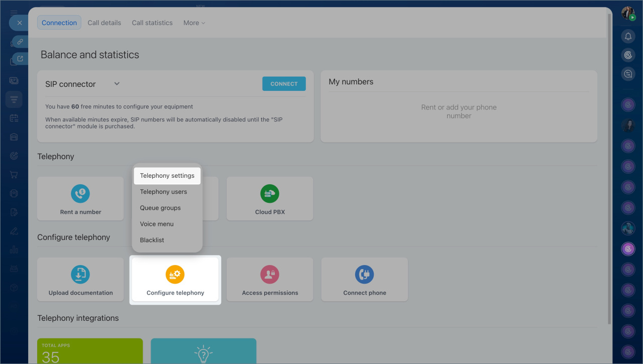Image resolution: width=643 pixels, height=364 pixels.
Task: Switch to Call details tab
Action: [x=104, y=23]
